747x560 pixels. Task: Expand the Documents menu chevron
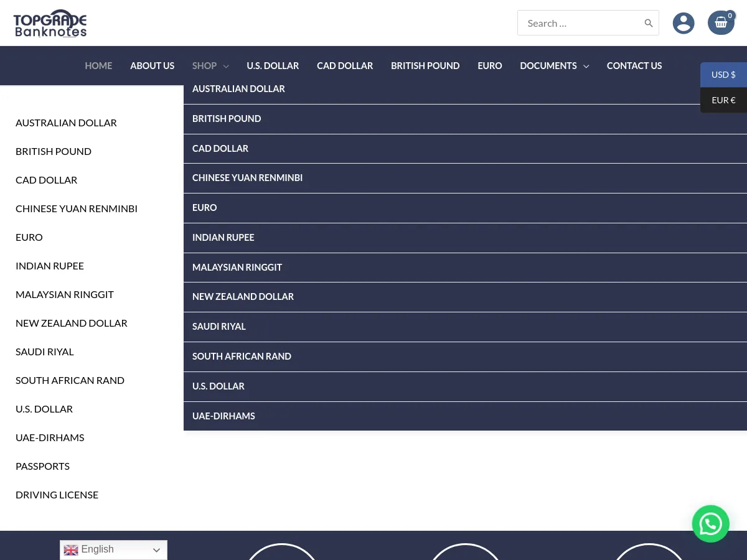[586, 66]
